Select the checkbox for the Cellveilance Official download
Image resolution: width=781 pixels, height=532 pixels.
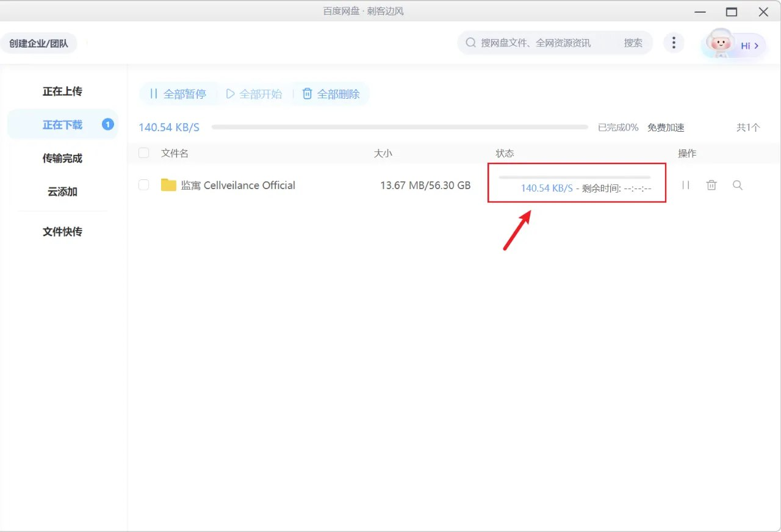(143, 185)
